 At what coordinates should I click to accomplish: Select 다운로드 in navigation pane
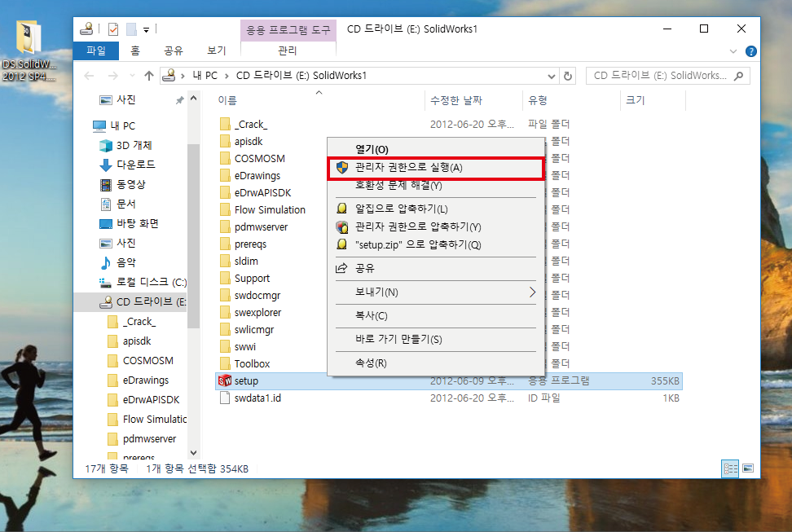tap(127, 165)
